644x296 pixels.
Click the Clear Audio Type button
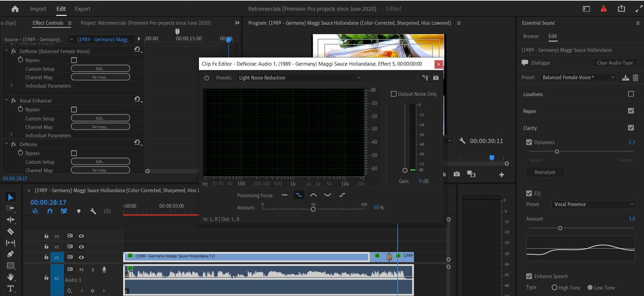pyautogui.click(x=615, y=63)
